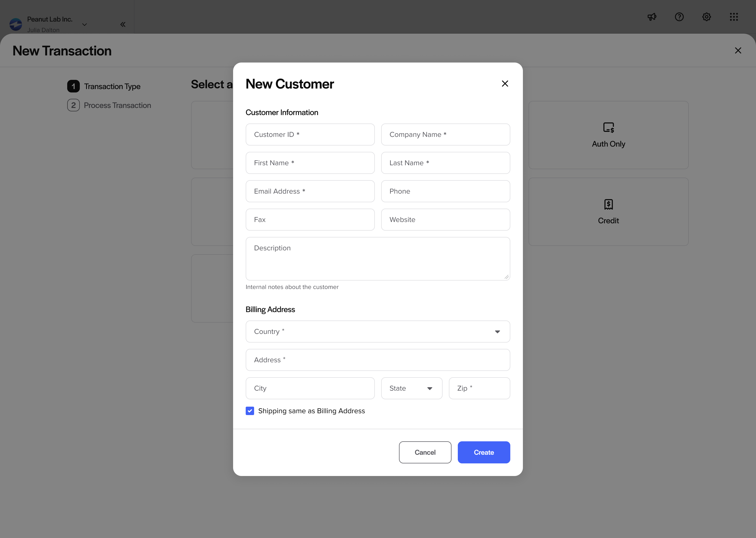Focus the City field
This screenshot has height=538, width=756.
[x=310, y=388]
